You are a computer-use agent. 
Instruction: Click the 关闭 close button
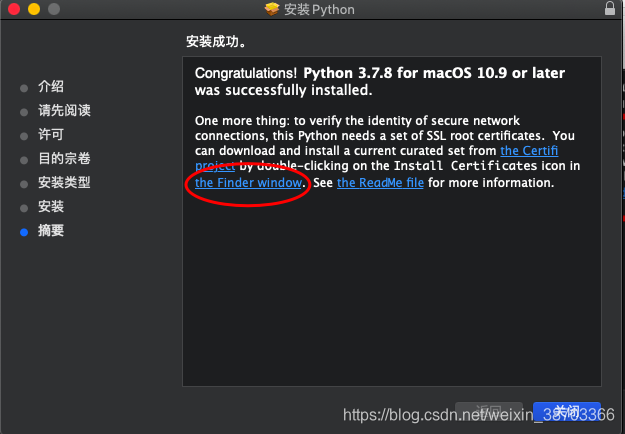566,411
